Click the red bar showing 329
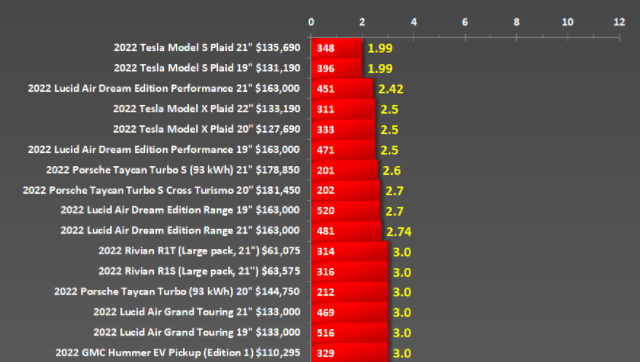This screenshot has width=640, height=362. click(350, 353)
